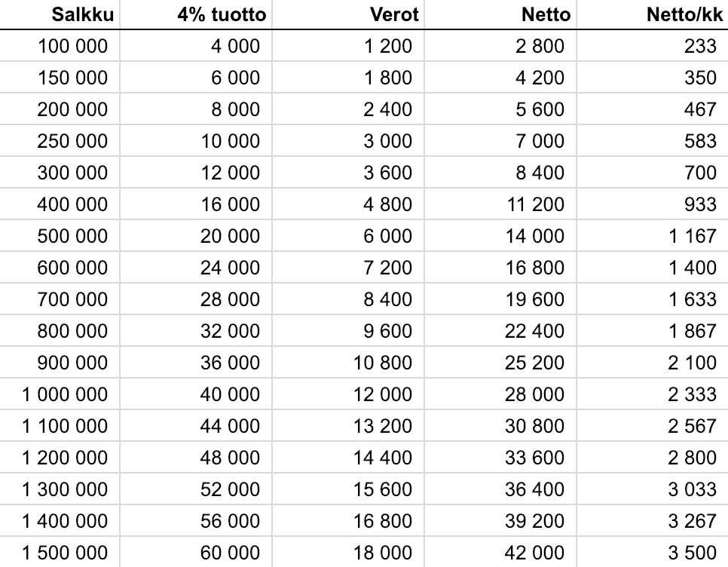The image size is (728, 567).
Task: Select the Netto/kk cell showing 2 100
Action: [692, 363]
